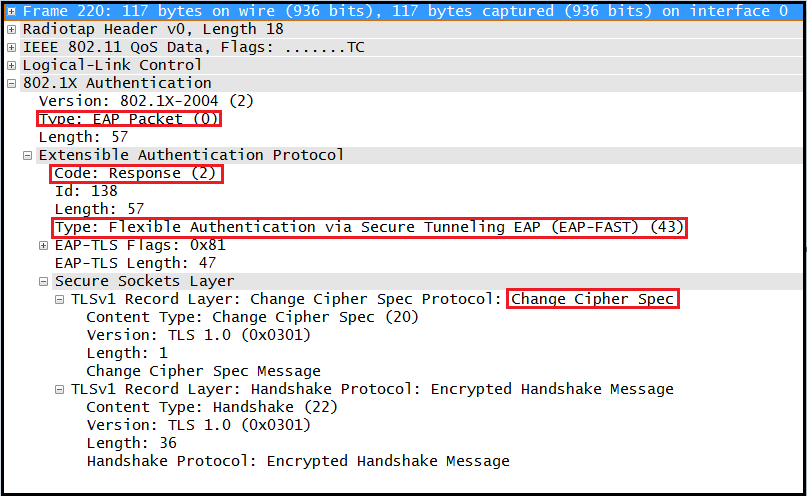Select the Code: Response (2) field
The image size is (807, 496).
(136, 173)
